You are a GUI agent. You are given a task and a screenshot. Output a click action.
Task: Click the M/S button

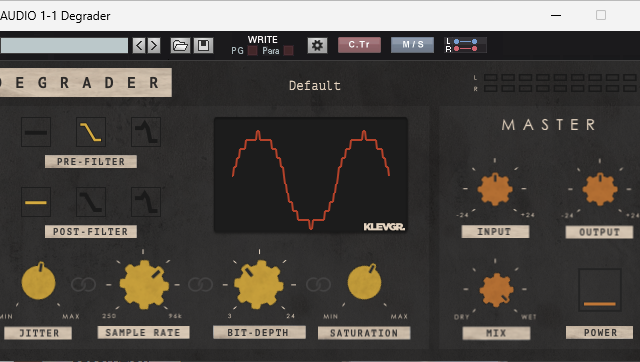point(412,45)
